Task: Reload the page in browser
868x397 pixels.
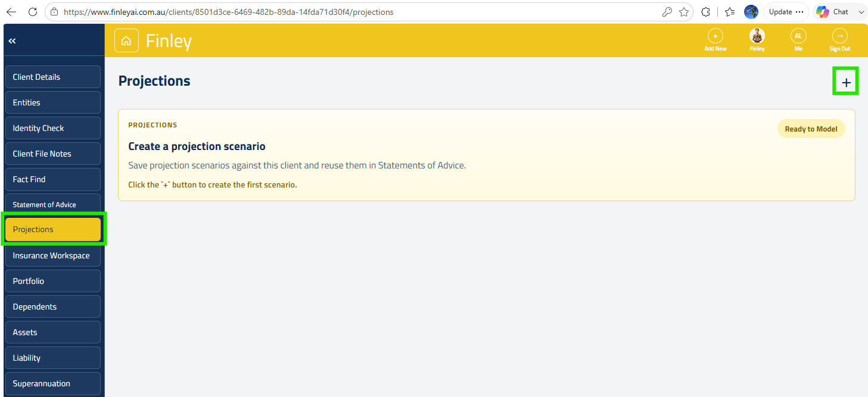Action: coord(33,12)
